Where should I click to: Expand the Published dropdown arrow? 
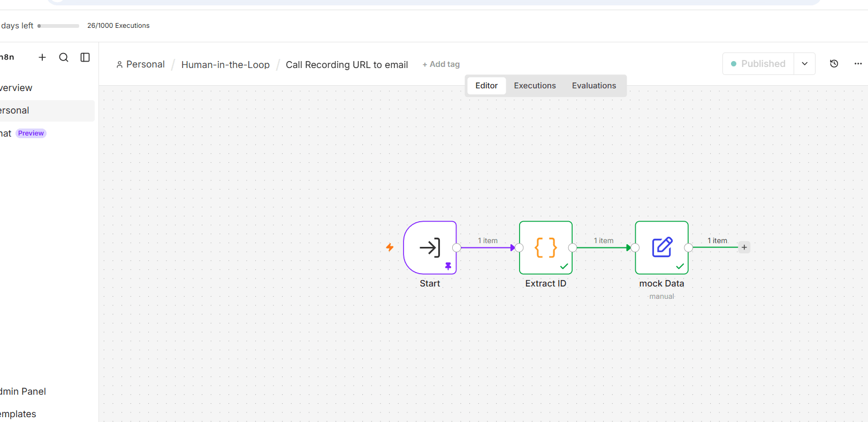pyautogui.click(x=804, y=64)
